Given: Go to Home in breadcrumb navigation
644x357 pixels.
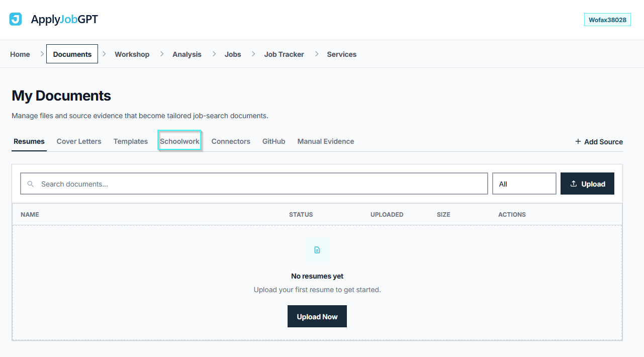Looking at the screenshot, I should [20, 54].
